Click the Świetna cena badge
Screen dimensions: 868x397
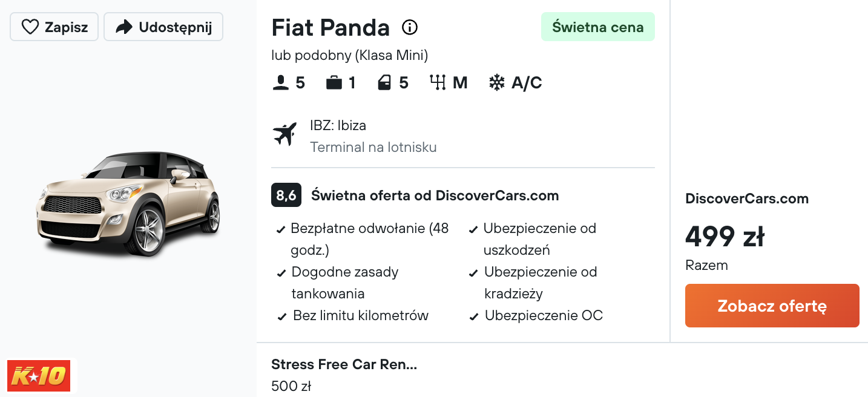(597, 27)
